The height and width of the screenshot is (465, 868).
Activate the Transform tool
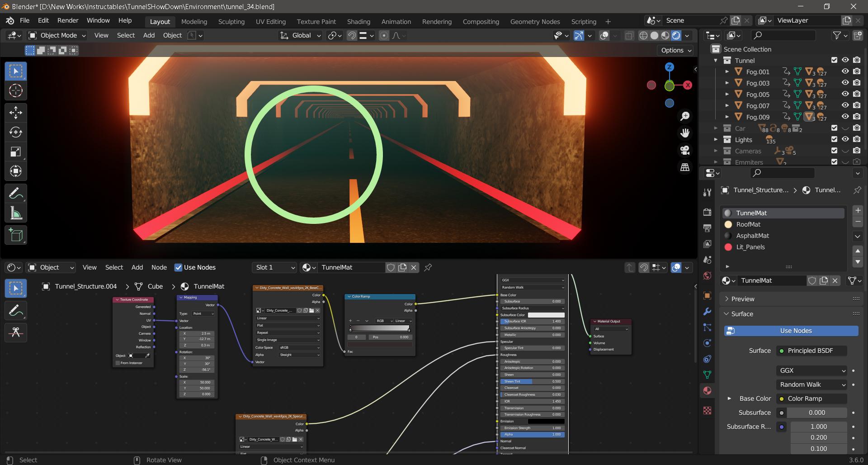pos(16,171)
